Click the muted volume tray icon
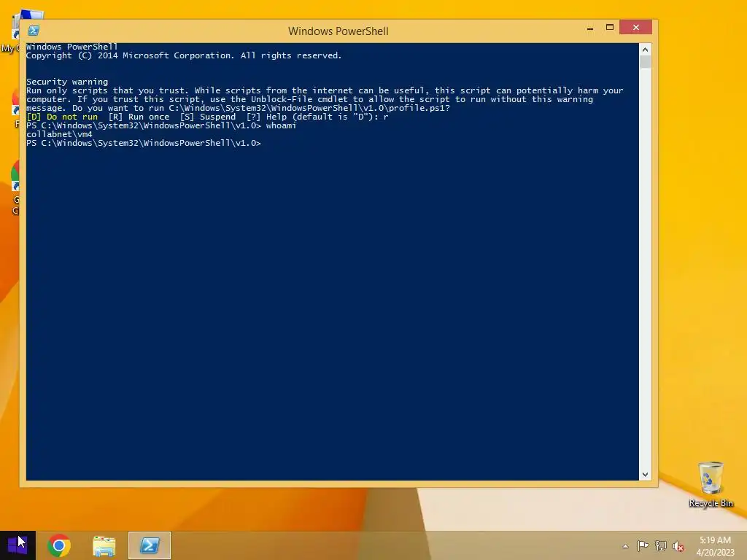Image resolution: width=747 pixels, height=560 pixels. pos(678,546)
